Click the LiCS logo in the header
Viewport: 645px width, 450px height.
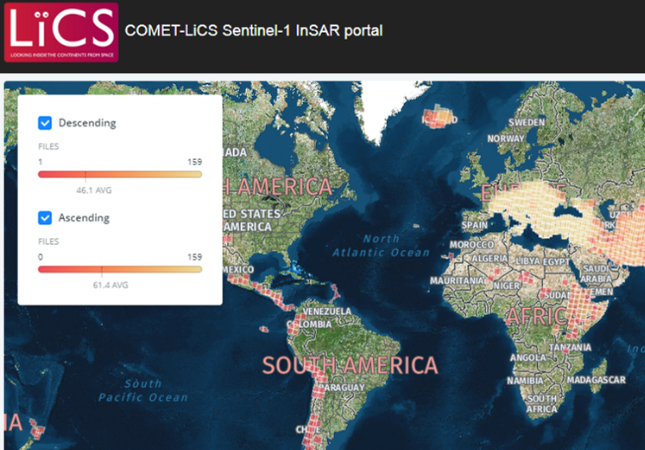pos(60,32)
